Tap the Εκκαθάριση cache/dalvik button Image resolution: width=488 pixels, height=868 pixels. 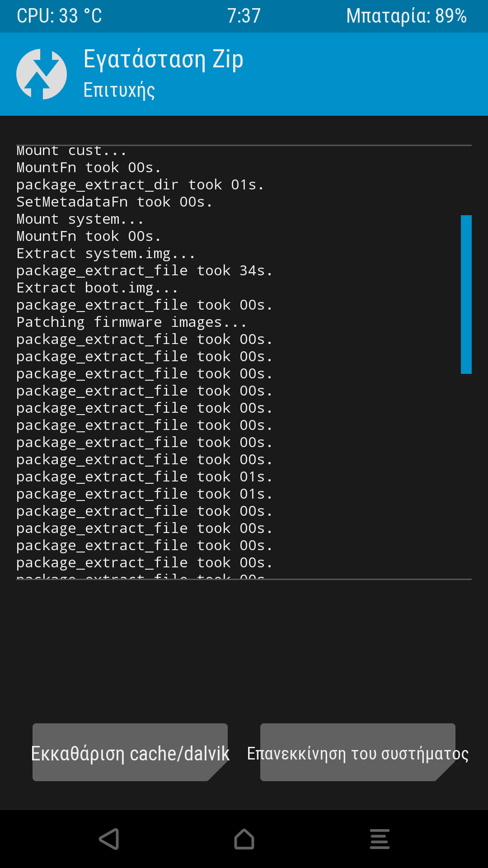(x=130, y=752)
